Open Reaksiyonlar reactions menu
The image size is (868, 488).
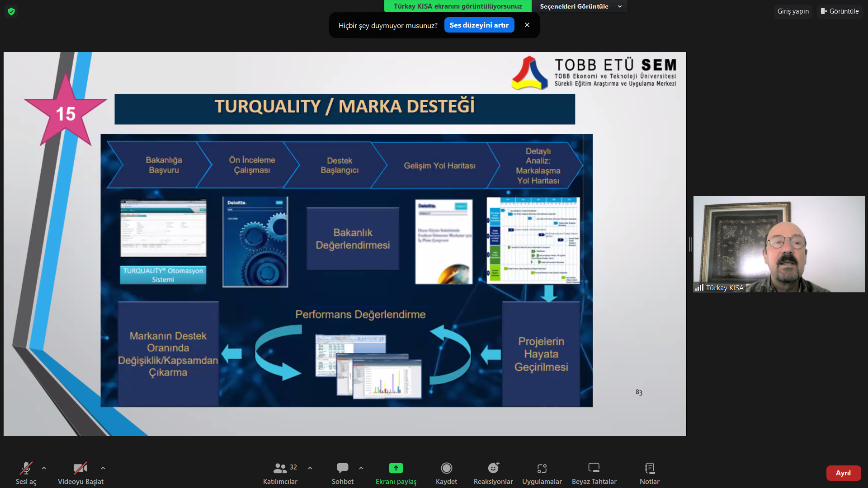click(x=493, y=473)
